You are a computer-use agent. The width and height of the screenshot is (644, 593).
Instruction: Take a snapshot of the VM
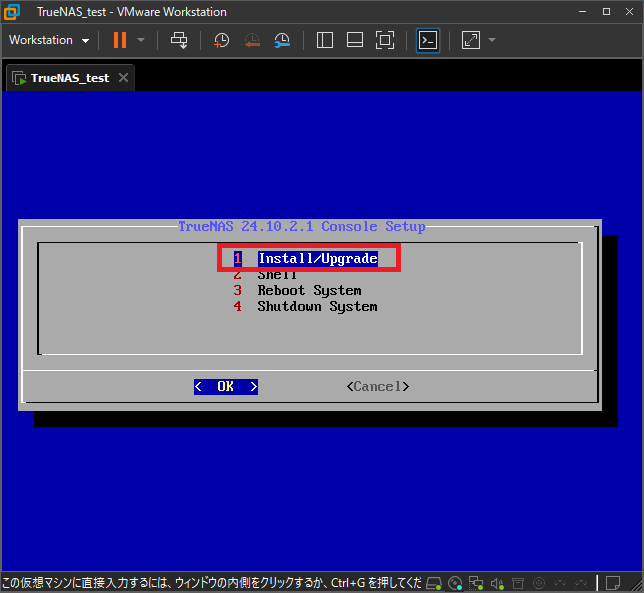[x=221, y=40]
